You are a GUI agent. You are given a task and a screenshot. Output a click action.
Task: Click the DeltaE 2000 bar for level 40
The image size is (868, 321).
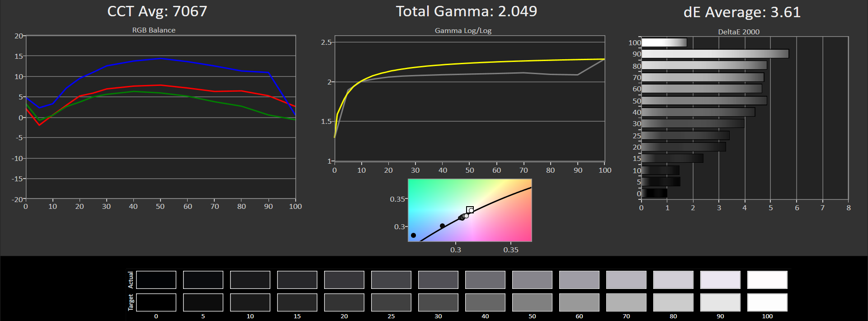coord(698,112)
